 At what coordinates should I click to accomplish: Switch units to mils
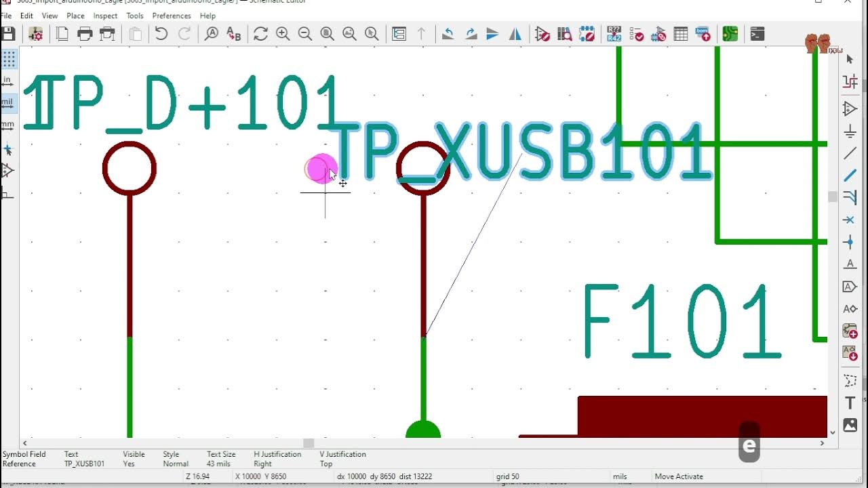point(8,104)
